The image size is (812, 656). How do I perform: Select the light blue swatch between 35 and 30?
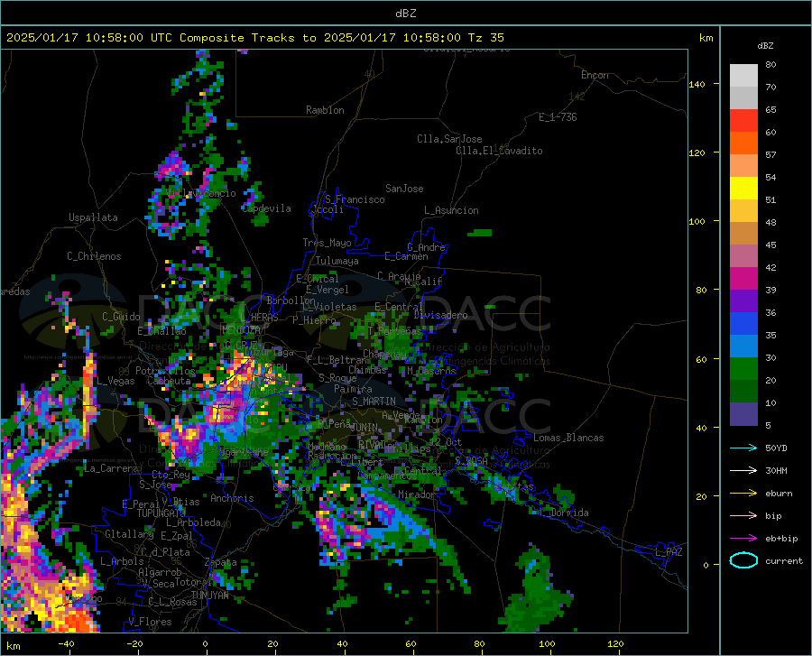click(x=743, y=346)
